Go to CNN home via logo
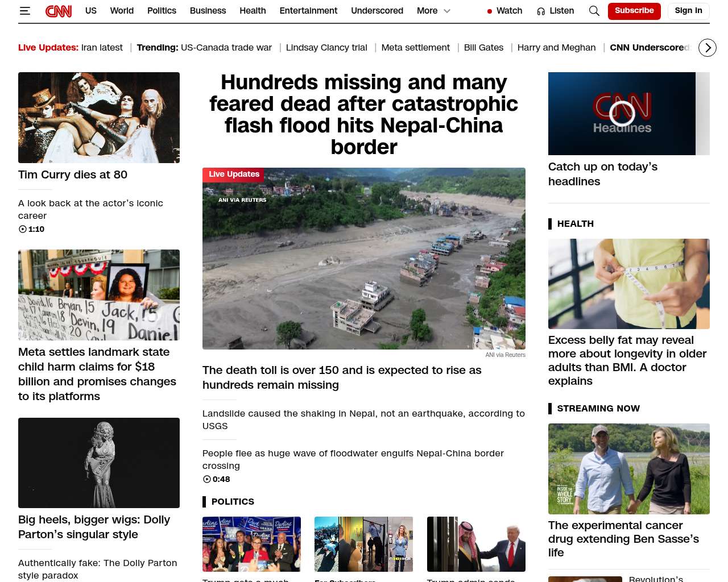Image resolution: width=728 pixels, height=582 pixels. [59, 11]
